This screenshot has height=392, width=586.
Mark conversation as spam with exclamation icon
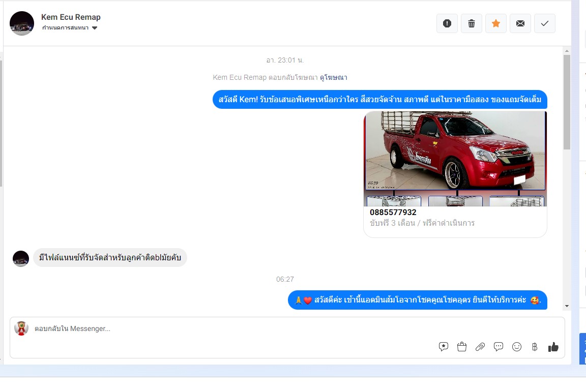[x=447, y=23]
